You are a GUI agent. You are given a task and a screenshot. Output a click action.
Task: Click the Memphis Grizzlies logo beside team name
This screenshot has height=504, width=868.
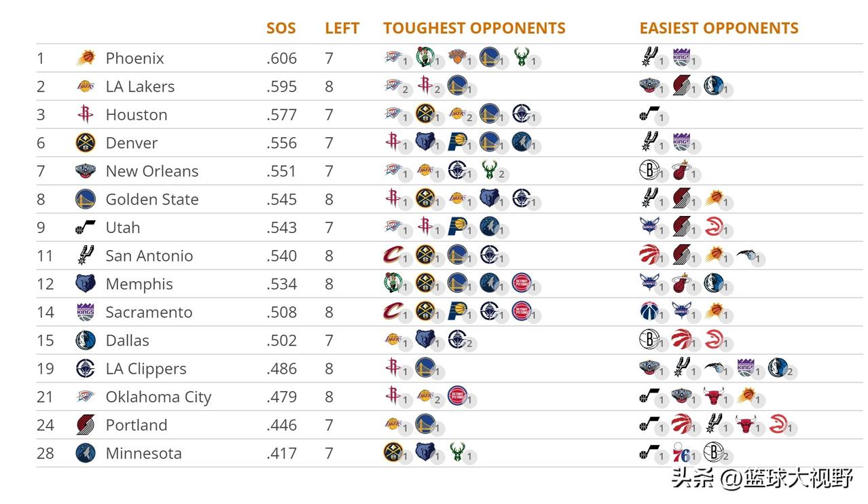point(86,284)
